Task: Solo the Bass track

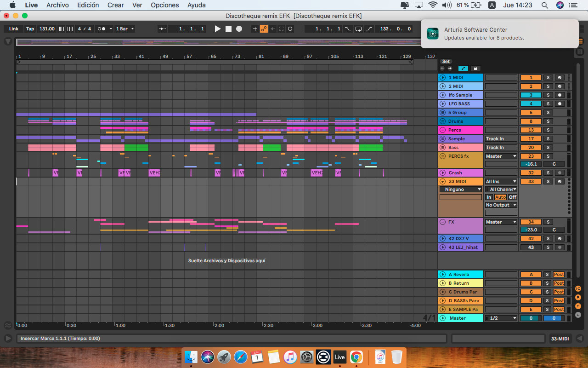Action: 548,147
